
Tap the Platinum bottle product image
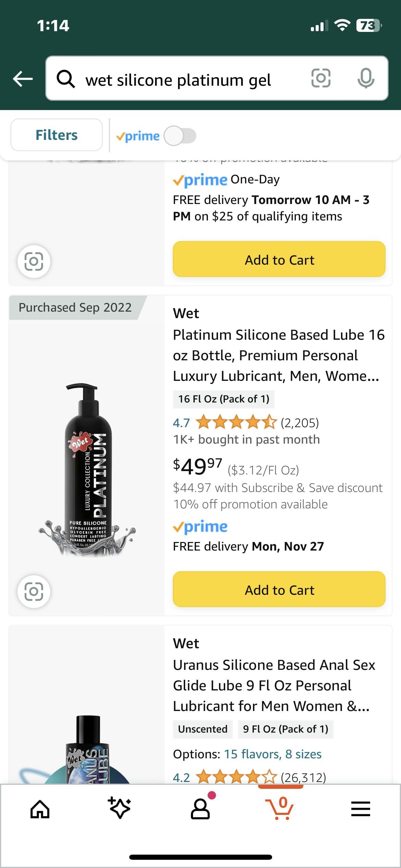[x=88, y=470]
